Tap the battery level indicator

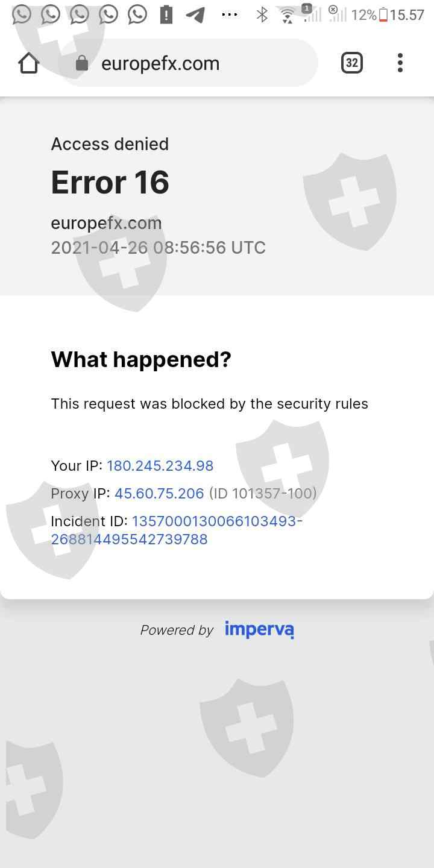(x=383, y=15)
